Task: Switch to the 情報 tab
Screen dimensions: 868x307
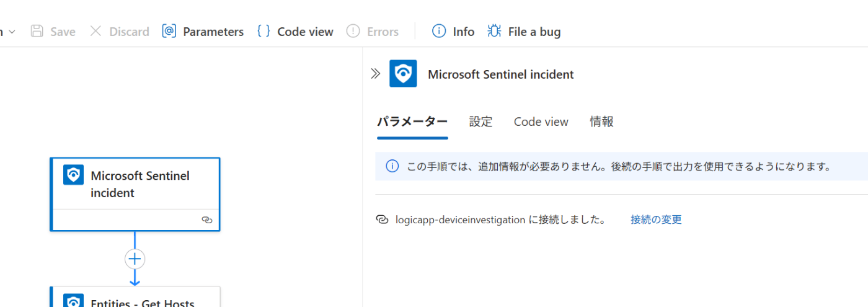Action: tap(601, 122)
